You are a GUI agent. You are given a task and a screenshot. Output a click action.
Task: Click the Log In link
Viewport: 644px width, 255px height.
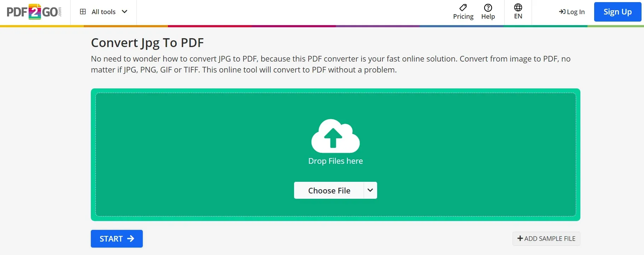(572, 12)
